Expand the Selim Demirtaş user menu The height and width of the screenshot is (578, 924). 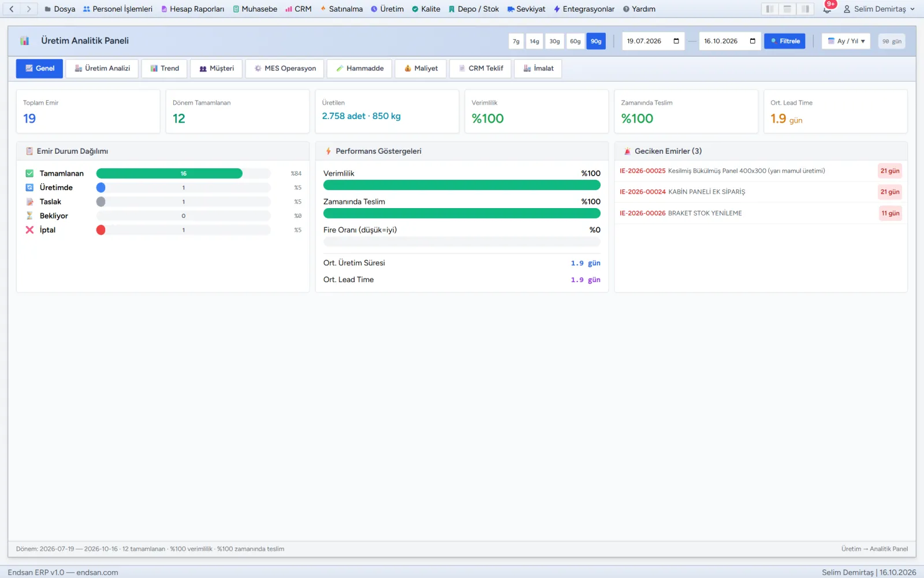click(880, 9)
